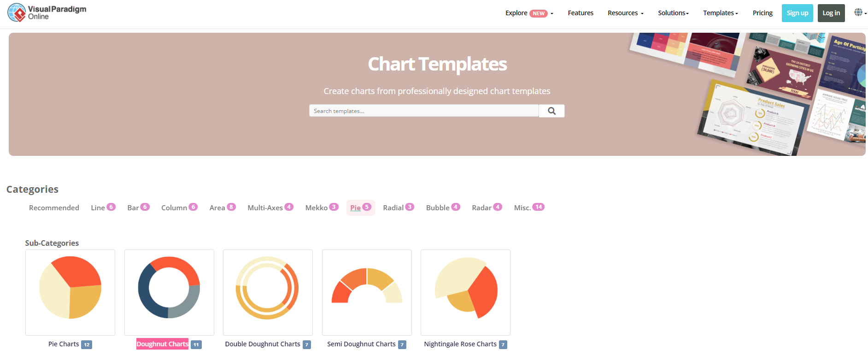The image size is (868, 356).
Task: Open the Solutions dropdown menu
Action: pyautogui.click(x=673, y=13)
